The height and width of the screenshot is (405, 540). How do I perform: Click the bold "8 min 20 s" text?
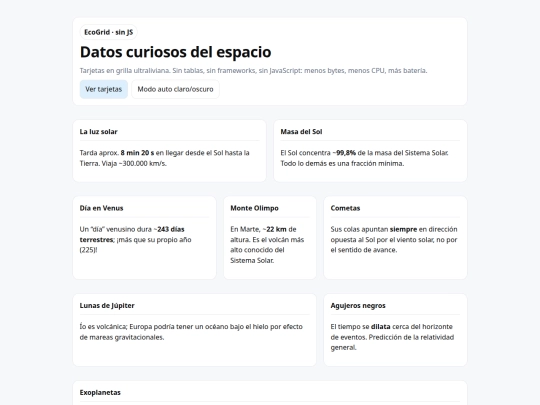pos(137,153)
